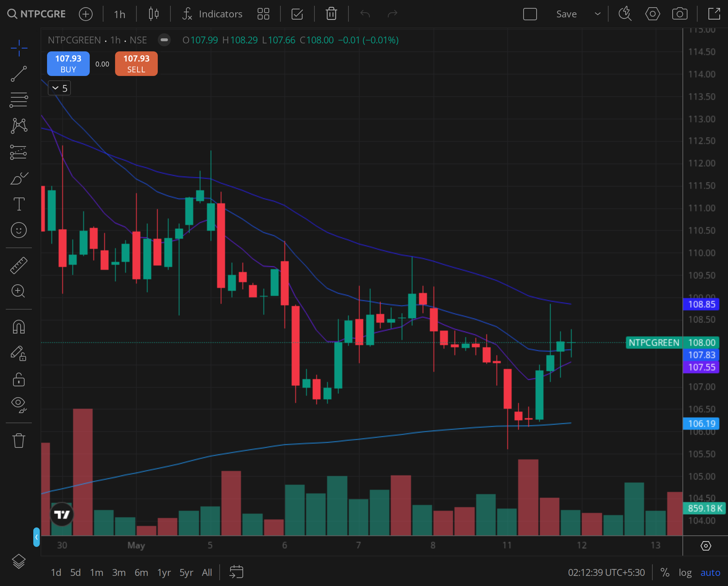Open candlestick chart type menu
The height and width of the screenshot is (586, 728).
[x=154, y=14]
